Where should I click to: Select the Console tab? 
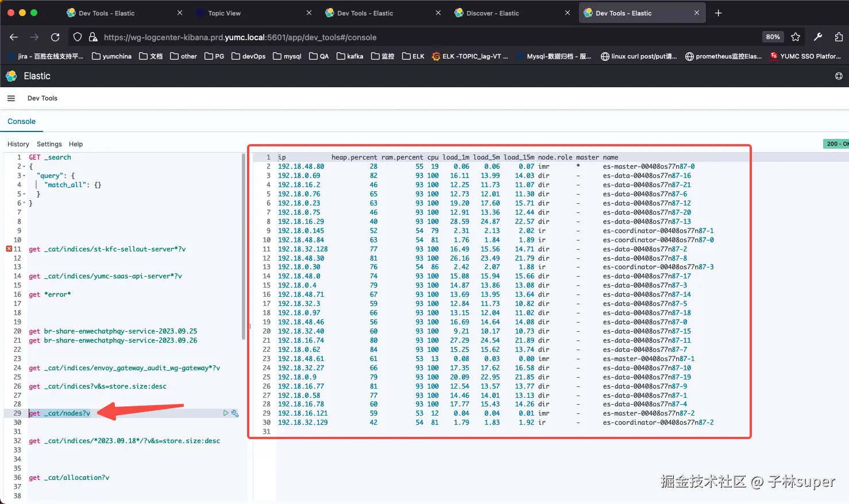click(x=22, y=122)
